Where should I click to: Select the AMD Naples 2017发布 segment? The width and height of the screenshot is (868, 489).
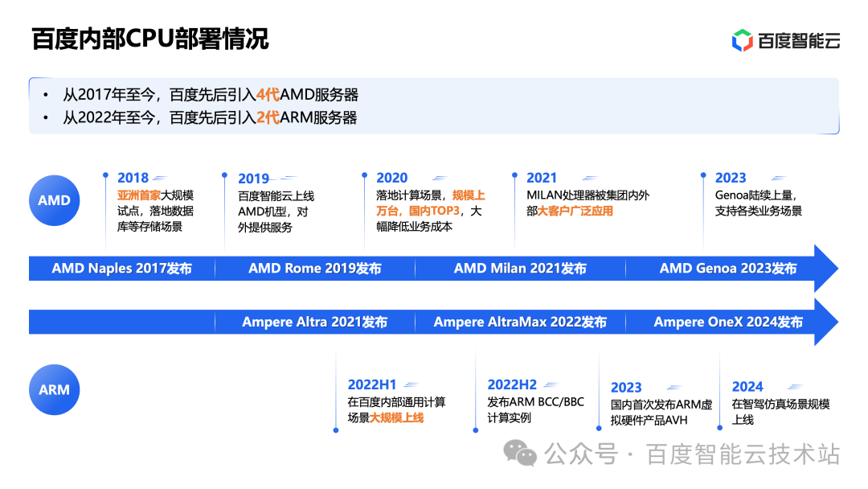pos(122,269)
